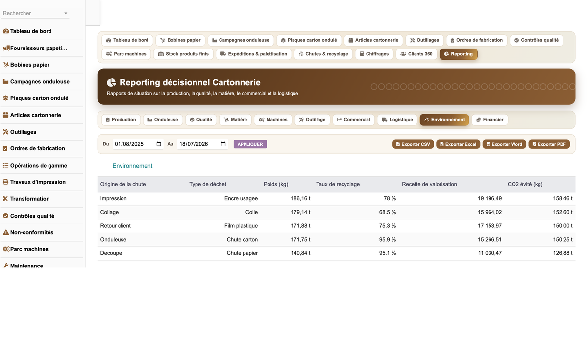Switch to the Machines report tab

point(273,120)
